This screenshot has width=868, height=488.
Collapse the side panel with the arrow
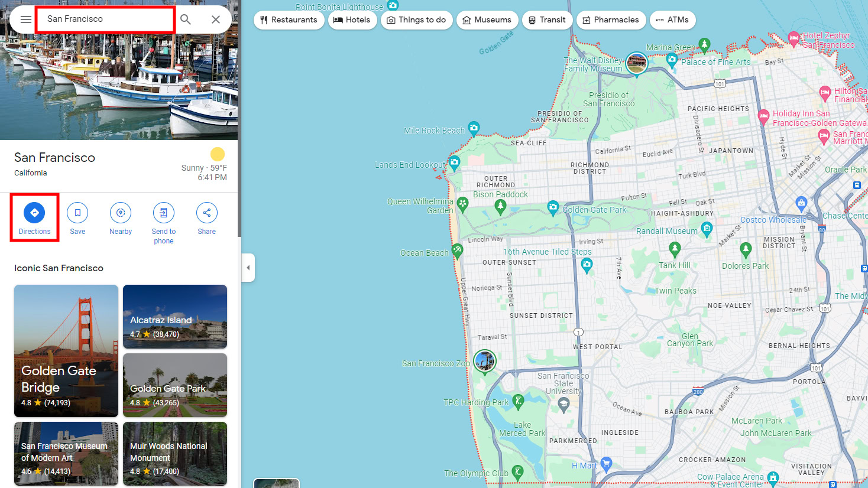pyautogui.click(x=248, y=268)
